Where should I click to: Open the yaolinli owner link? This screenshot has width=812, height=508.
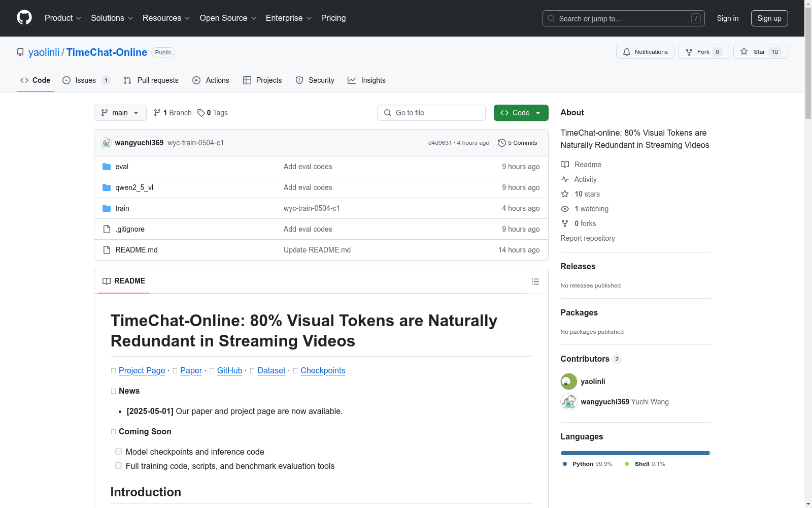(x=44, y=52)
